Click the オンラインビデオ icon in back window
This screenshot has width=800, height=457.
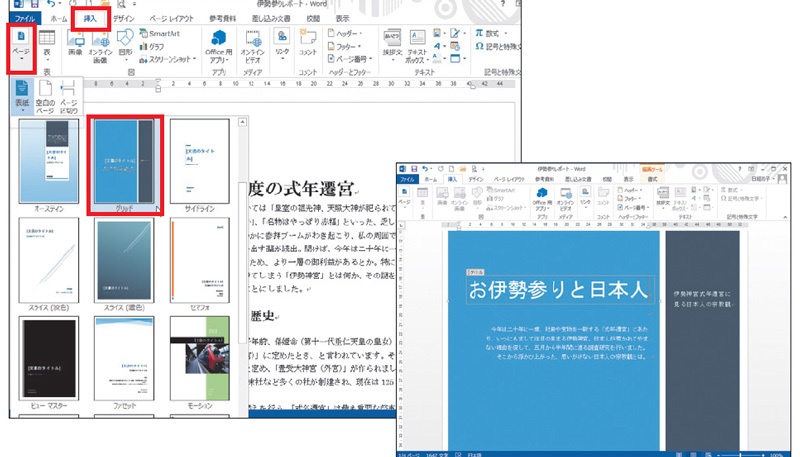(255, 46)
